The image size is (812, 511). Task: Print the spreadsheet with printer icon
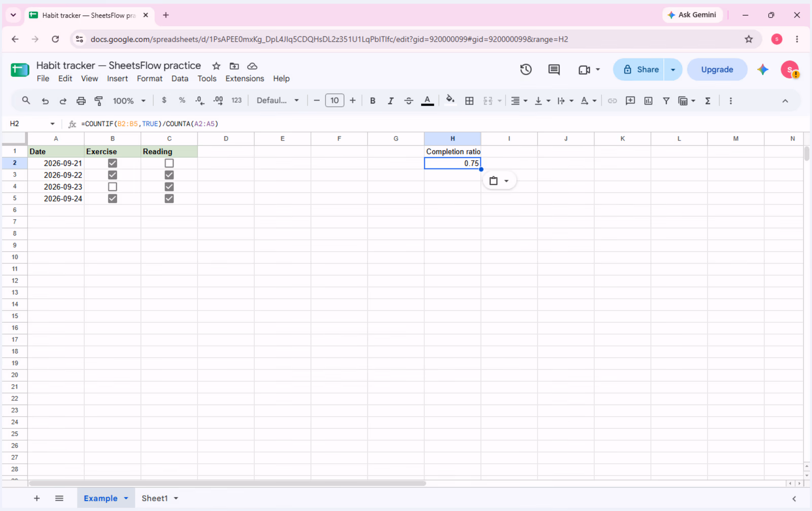(81, 101)
